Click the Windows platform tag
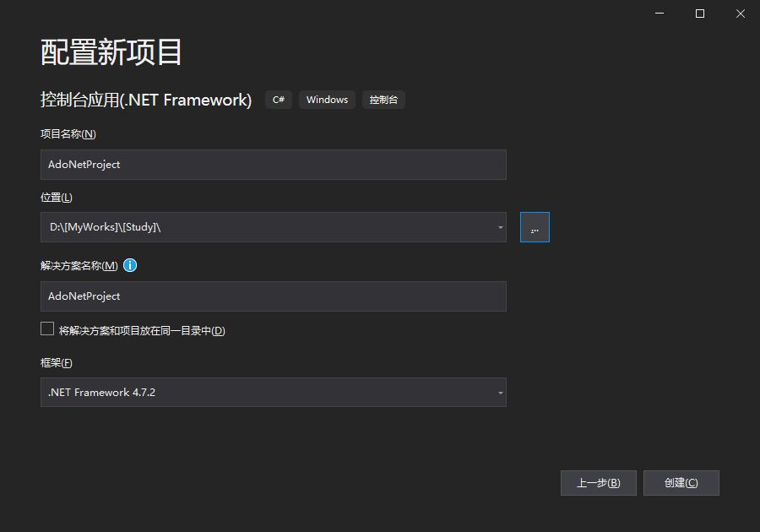 coord(327,100)
